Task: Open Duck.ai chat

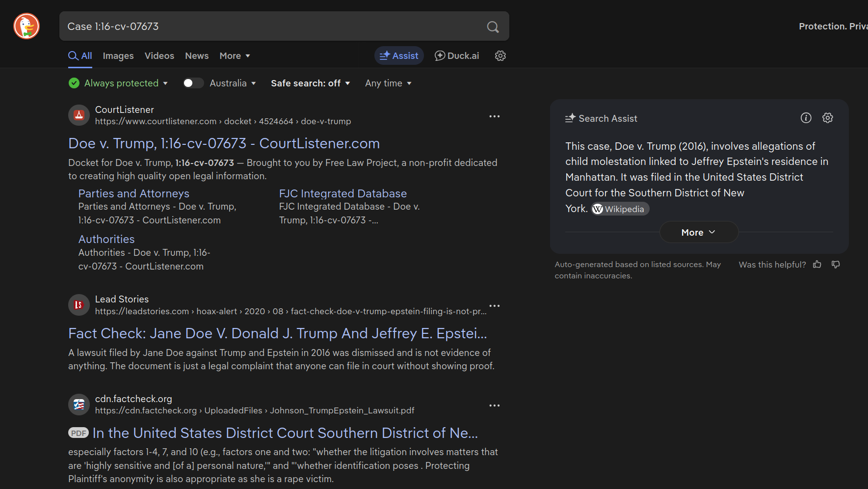Action: pyautogui.click(x=457, y=56)
